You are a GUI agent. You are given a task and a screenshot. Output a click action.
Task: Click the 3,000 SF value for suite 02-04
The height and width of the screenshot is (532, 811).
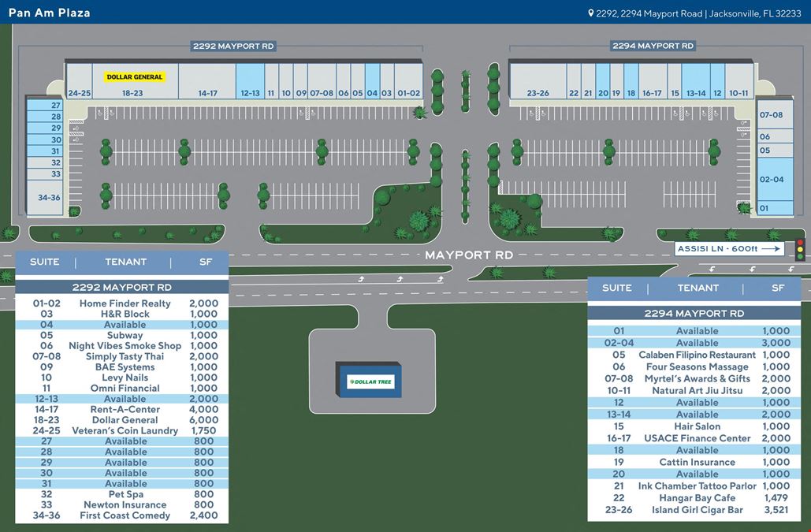click(776, 343)
